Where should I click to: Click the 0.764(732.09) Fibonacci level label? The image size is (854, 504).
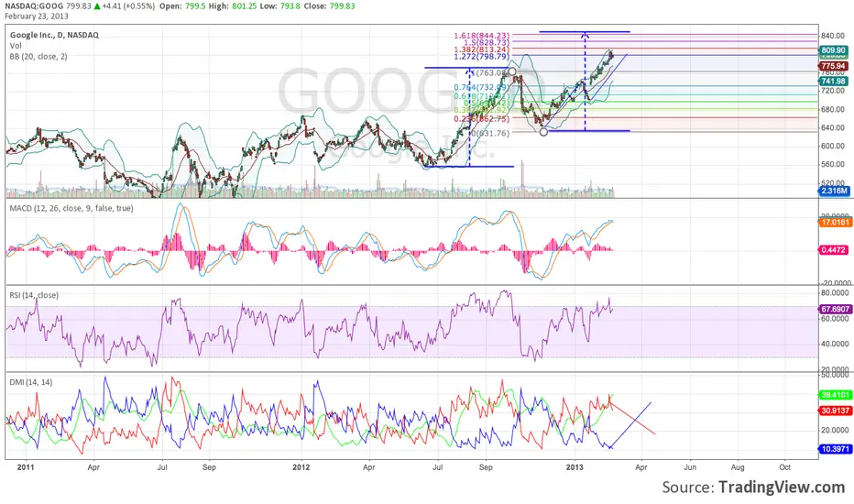coord(481,87)
